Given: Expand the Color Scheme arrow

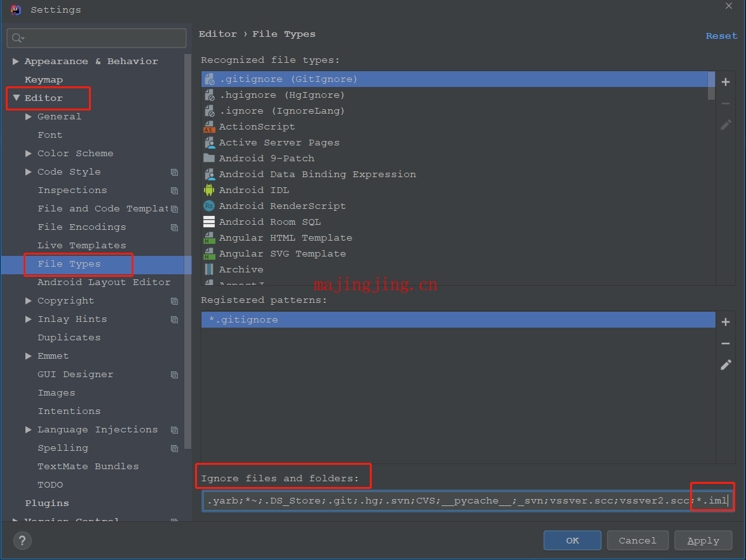Looking at the screenshot, I should pyautogui.click(x=29, y=154).
